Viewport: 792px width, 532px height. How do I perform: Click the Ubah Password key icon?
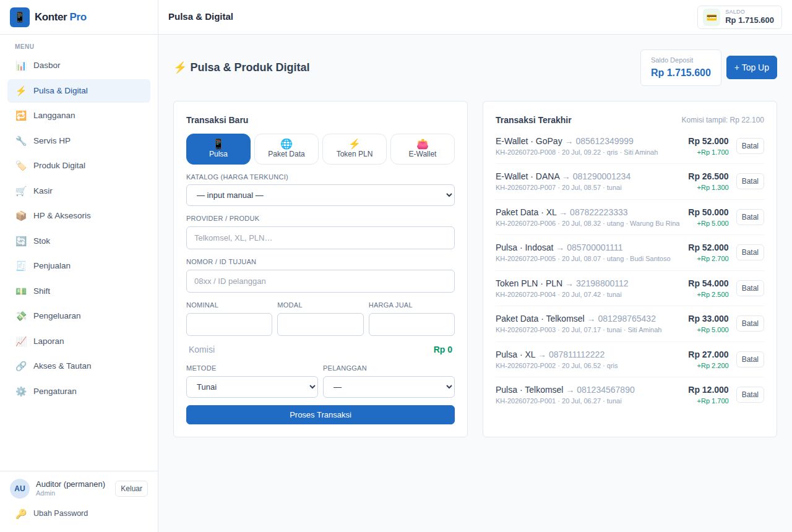(x=21, y=513)
